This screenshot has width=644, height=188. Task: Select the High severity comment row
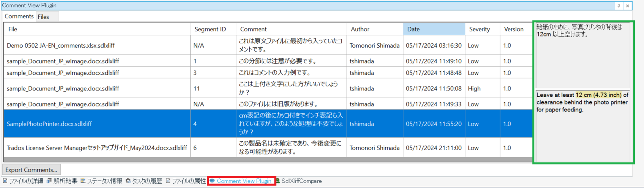point(474,88)
